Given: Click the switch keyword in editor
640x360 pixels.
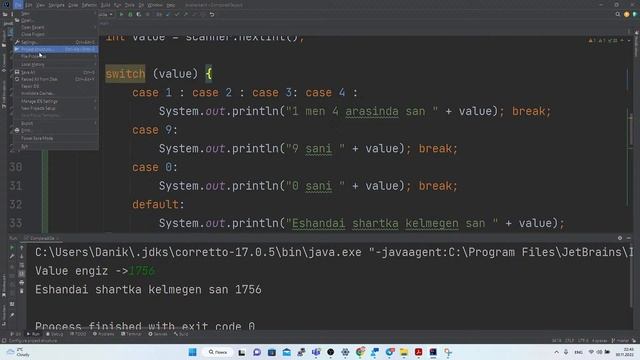Looking at the screenshot, I should (x=125, y=74).
